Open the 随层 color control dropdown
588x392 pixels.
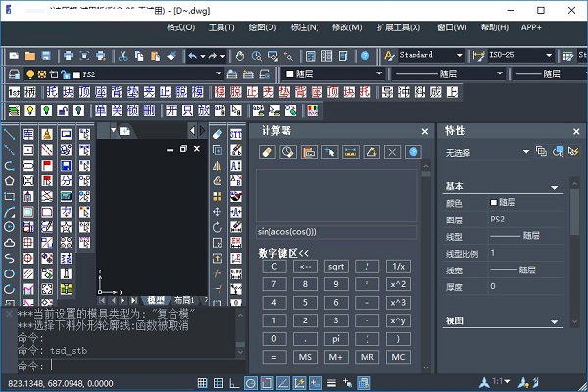tap(379, 73)
